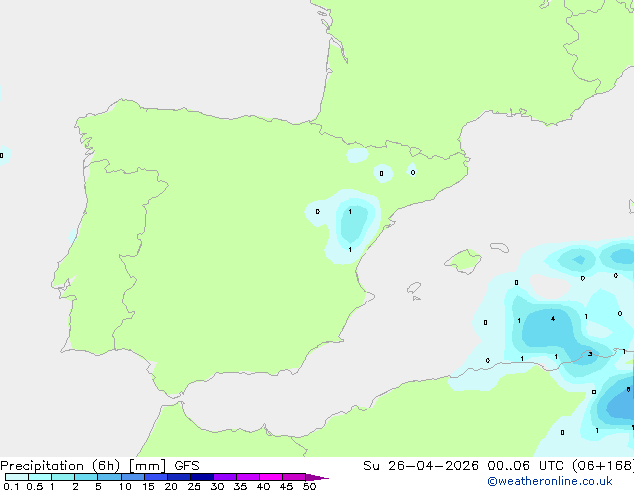Click the legend scale label "35"
Image resolution: width=634 pixels, height=490 pixels.
240,486
